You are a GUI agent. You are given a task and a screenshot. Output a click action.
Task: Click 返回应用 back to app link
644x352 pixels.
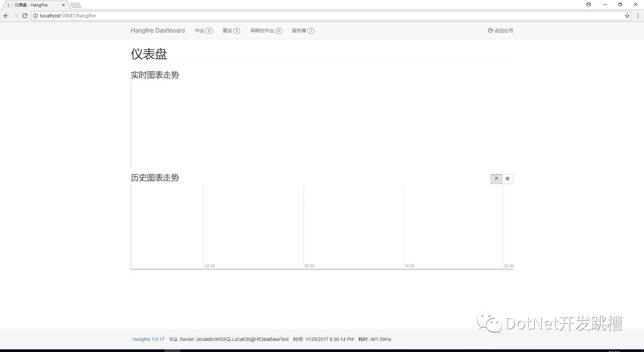tap(501, 31)
